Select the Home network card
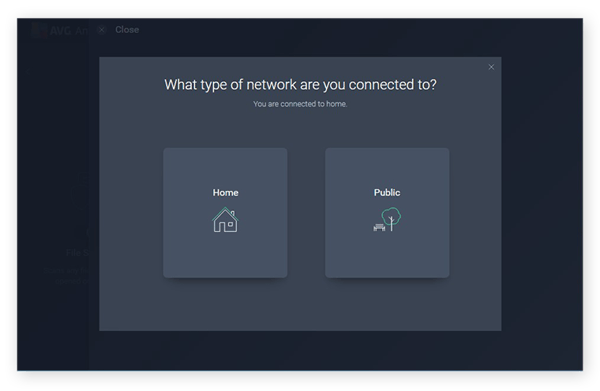This screenshot has width=600, height=391. click(225, 213)
